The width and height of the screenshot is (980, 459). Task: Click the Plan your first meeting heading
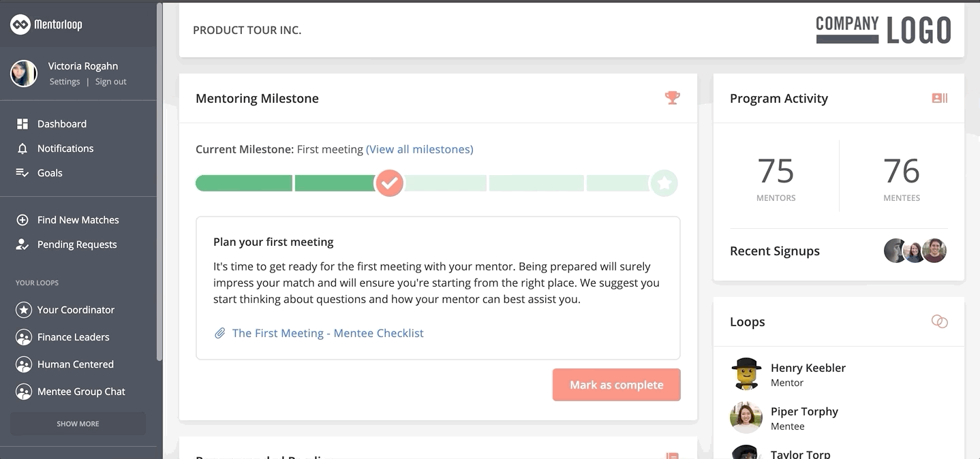273,242
